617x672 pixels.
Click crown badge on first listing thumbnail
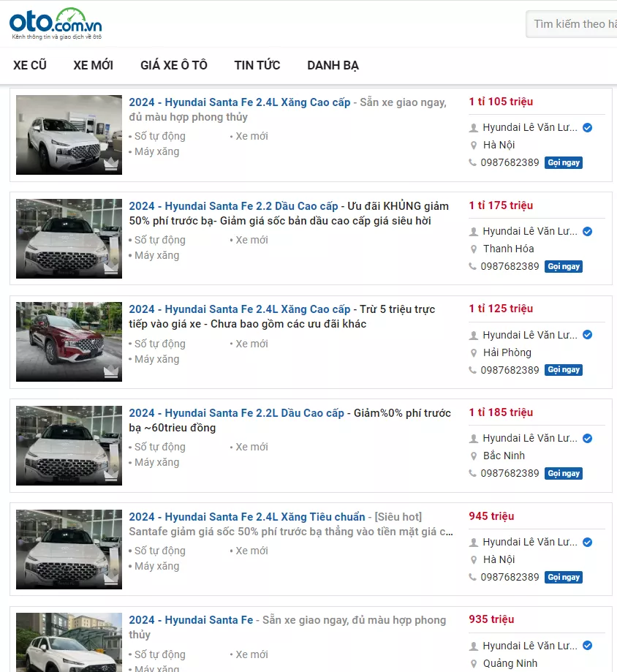(x=111, y=164)
